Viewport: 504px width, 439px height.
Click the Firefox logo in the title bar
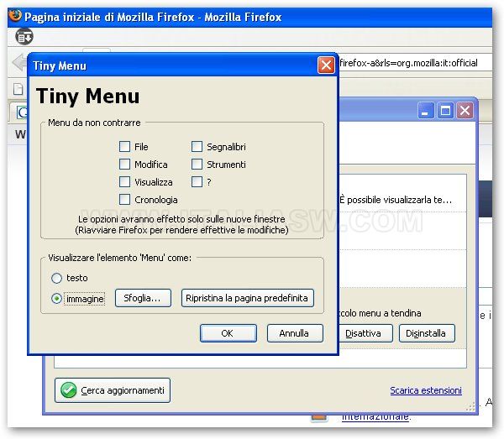click(x=15, y=15)
